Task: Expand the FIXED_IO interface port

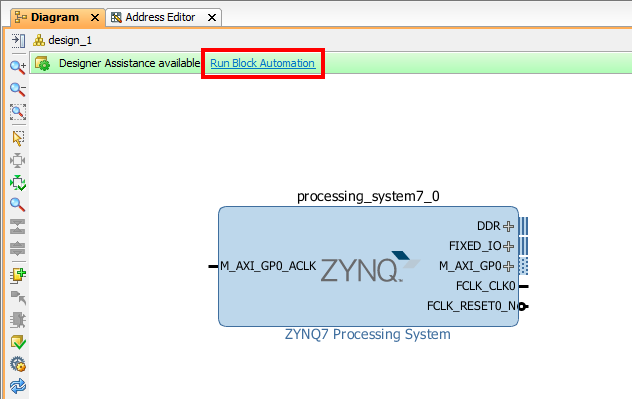Action: click(x=509, y=246)
